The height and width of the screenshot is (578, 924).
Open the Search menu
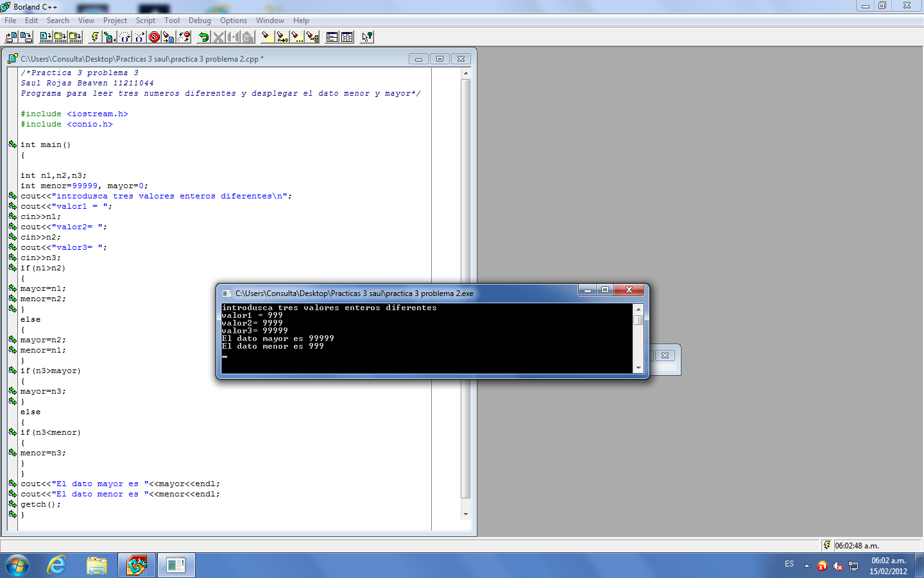pos(58,20)
